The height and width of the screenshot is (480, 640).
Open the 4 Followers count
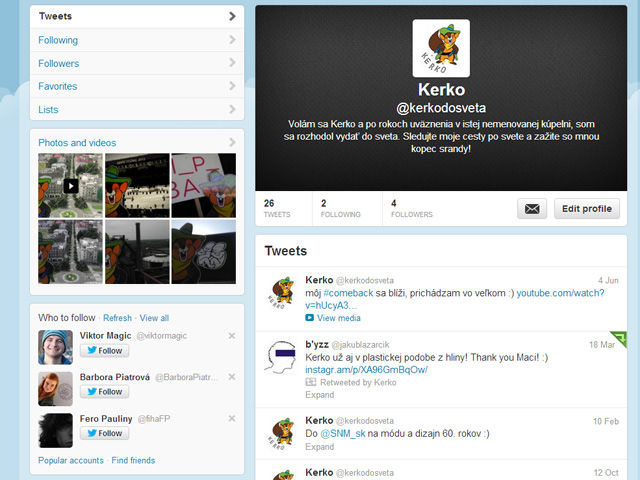pos(411,208)
